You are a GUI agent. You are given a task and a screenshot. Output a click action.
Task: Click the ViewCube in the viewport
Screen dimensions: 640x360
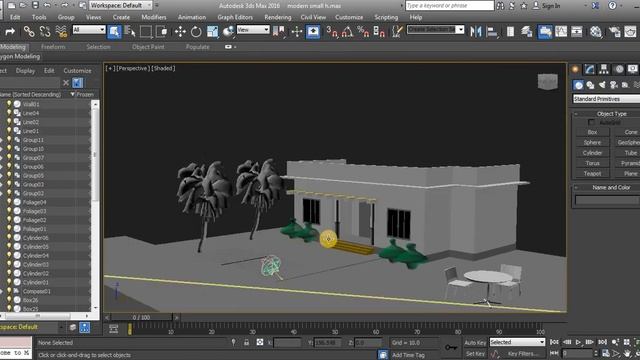coord(547,82)
